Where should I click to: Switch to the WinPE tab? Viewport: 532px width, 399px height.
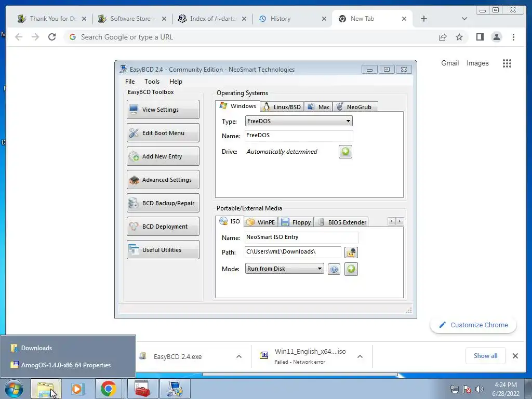coord(261,222)
